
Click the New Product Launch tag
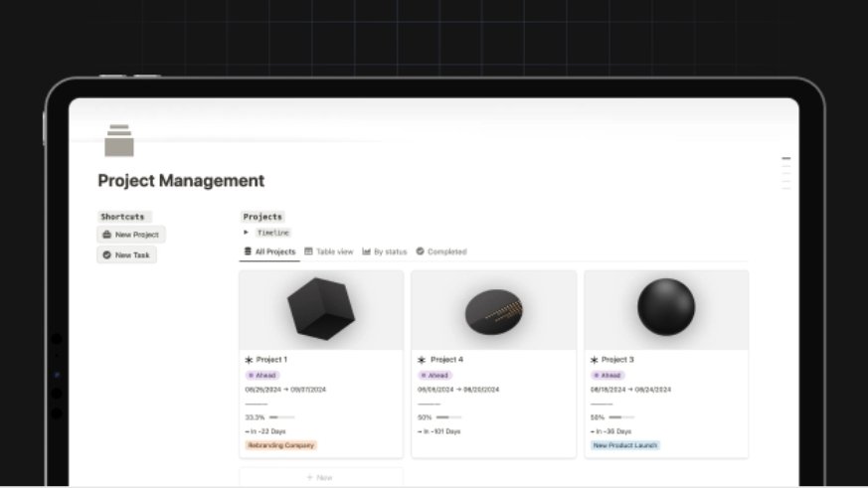[625, 445]
